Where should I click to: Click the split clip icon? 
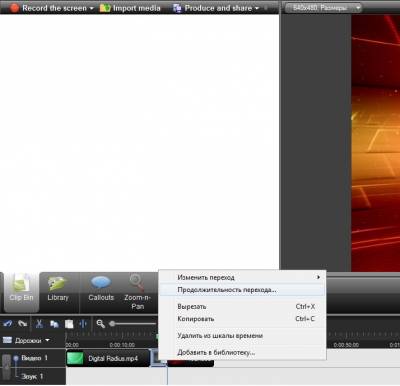pos(83,324)
